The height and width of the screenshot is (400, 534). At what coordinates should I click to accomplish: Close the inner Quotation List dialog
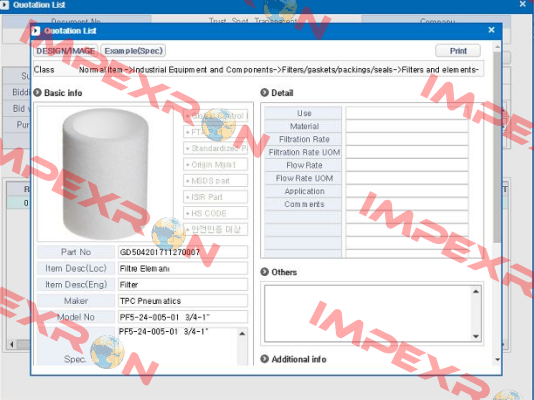pos(491,30)
